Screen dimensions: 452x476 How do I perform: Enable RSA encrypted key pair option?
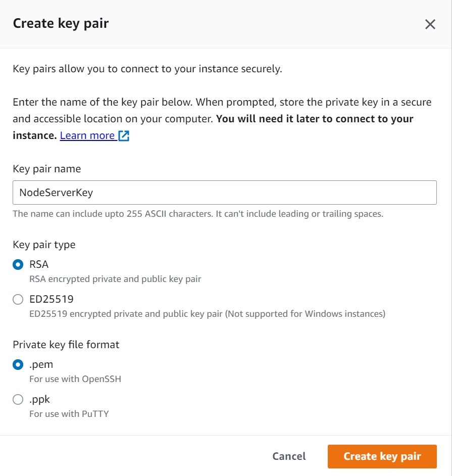(18, 264)
